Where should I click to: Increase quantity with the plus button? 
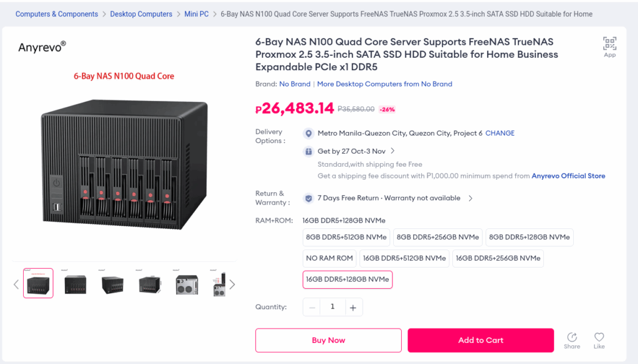[x=353, y=307]
